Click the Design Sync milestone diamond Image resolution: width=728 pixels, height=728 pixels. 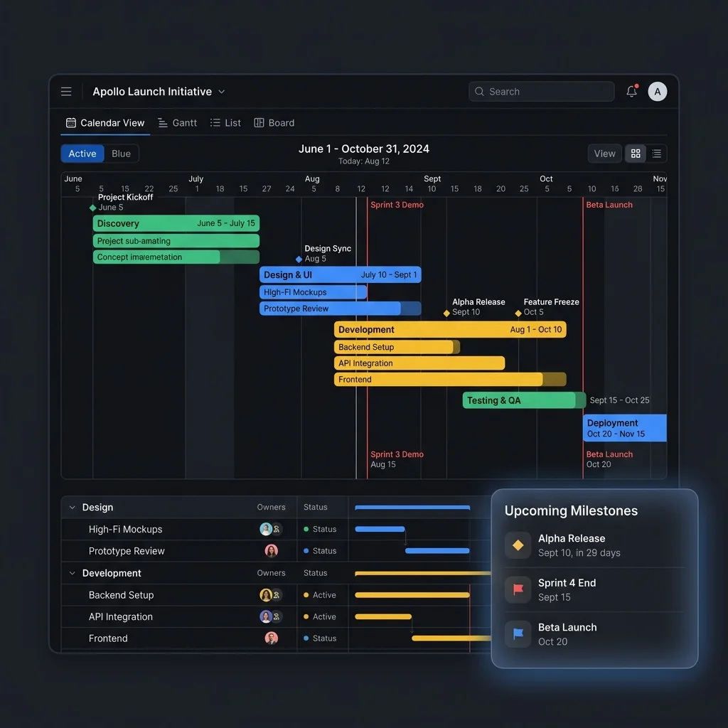(x=299, y=259)
